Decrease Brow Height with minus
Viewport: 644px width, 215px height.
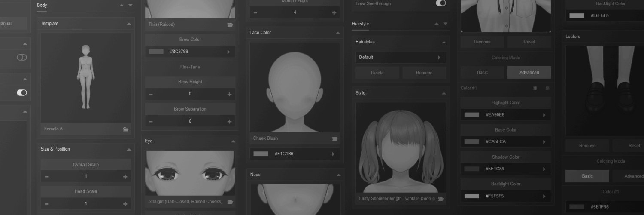[151, 94]
